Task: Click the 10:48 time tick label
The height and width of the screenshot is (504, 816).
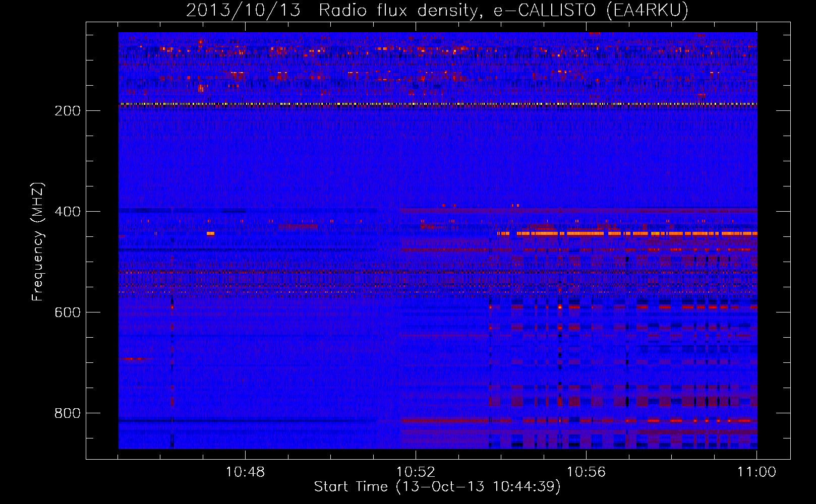Action: point(245,472)
